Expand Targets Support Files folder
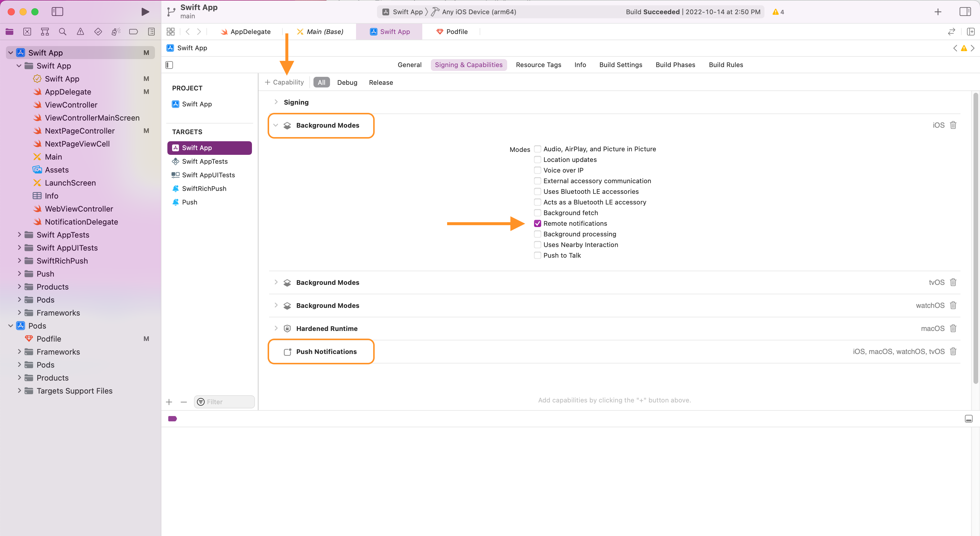 click(19, 390)
